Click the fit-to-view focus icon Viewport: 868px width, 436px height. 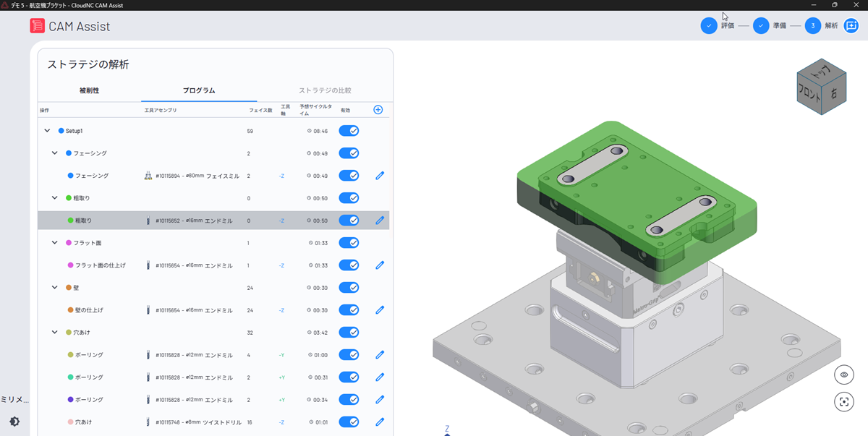[843, 402]
